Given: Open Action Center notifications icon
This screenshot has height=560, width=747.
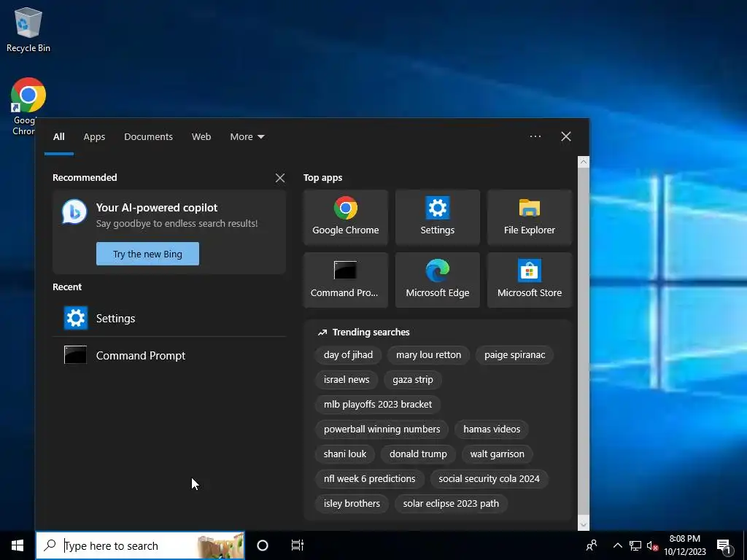Looking at the screenshot, I should pos(724,547).
